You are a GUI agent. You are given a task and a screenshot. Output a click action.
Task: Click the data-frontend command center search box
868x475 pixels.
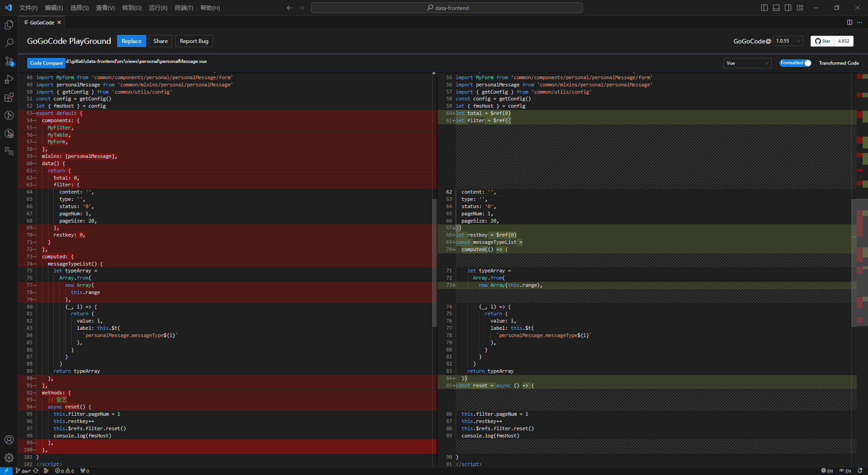pos(447,8)
